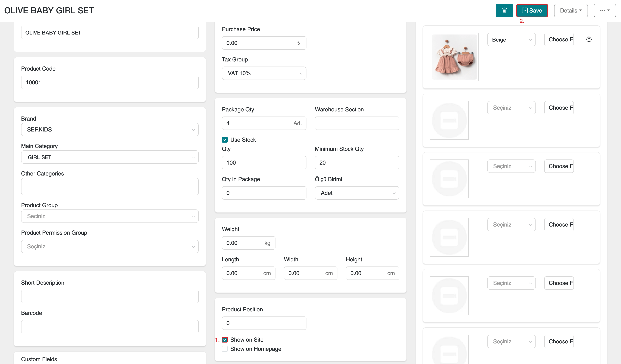621x364 pixels.
Task: Open the Tax Group VAT 10% dropdown
Action: pyautogui.click(x=264, y=73)
